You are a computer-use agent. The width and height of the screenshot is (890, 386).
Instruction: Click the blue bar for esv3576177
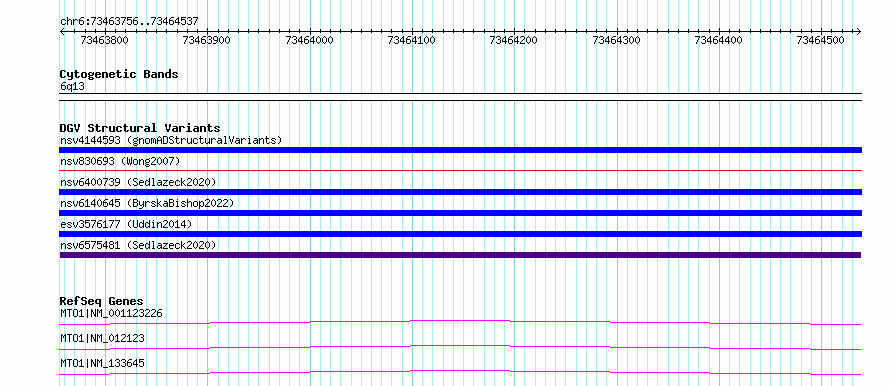click(x=460, y=234)
